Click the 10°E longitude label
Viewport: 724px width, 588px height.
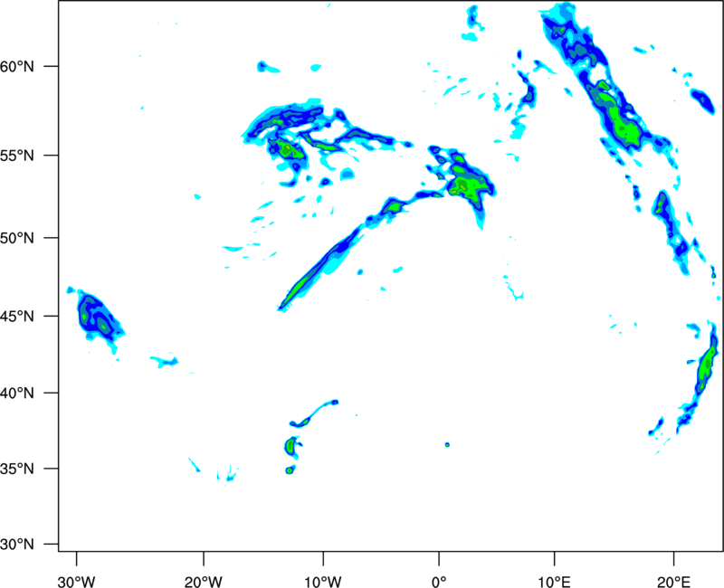tap(554, 582)
